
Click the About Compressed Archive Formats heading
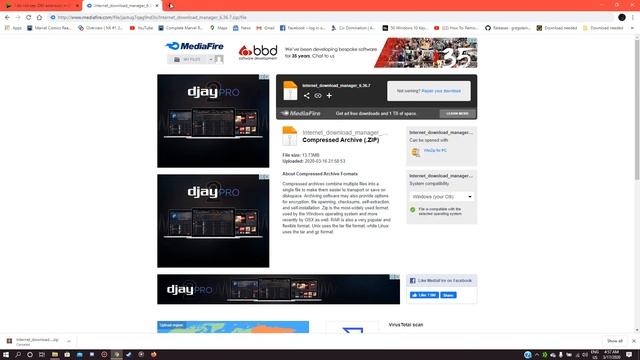[320, 174]
